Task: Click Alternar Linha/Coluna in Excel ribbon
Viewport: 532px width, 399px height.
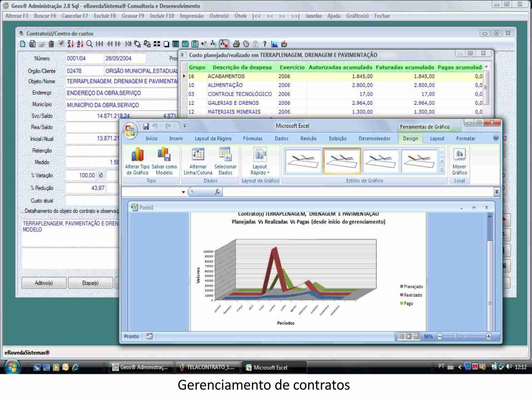Action: [x=198, y=161]
